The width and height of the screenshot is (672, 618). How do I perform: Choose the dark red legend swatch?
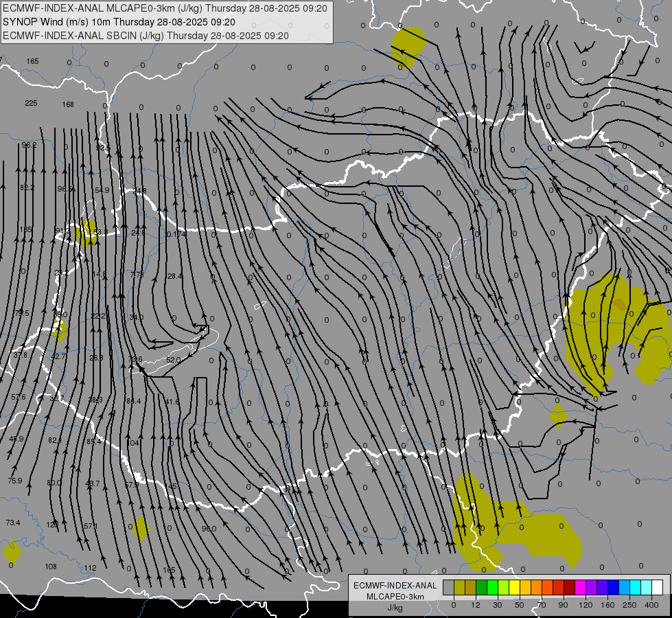(570, 588)
